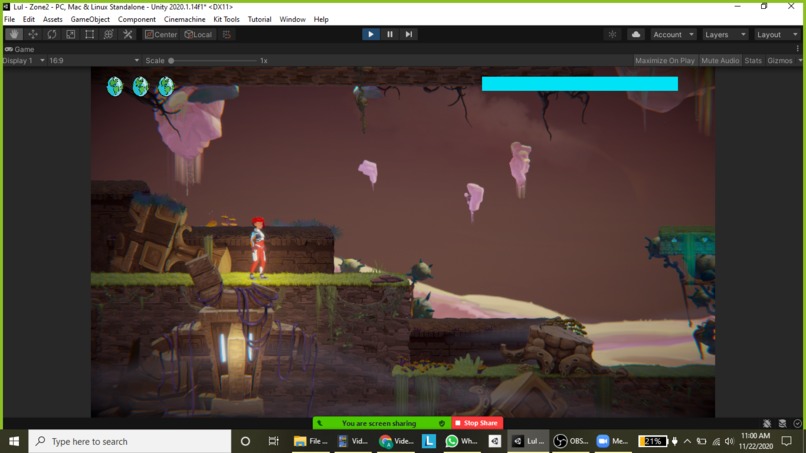This screenshot has height=453, width=806.
Task: Open Task View on taskbar
Action: click(x=273, y=441)
